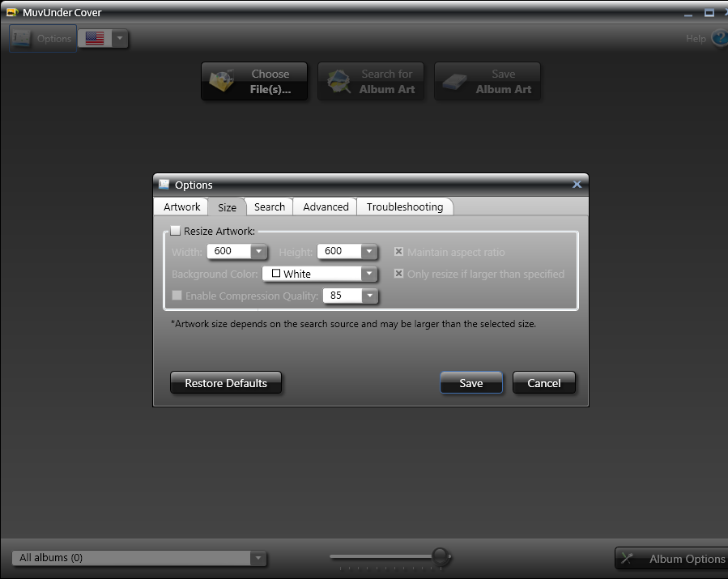Toggle Only resize if larger than specified
This screenshot has width=728, height=579.
pos(398,274)
